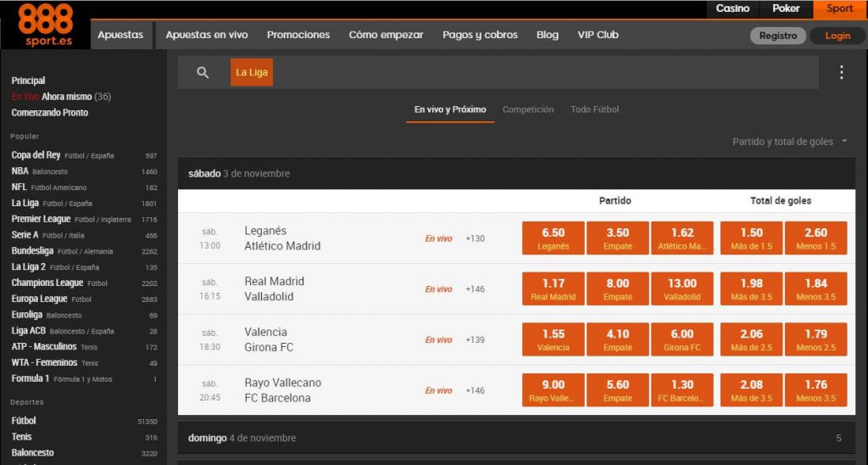The height and width of the screenshot is (465, 868).
Task: Open VIP Club page
Action: click(x=598, y=34)
